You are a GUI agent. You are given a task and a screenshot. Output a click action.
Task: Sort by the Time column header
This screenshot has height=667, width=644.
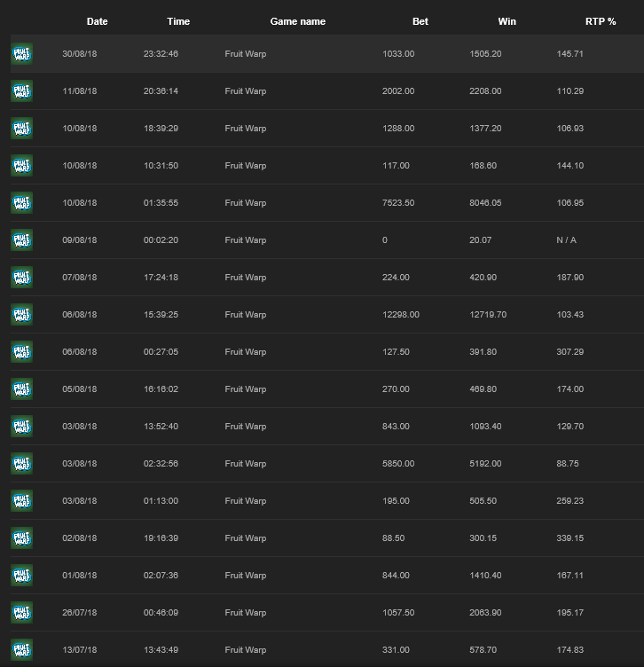178,21
